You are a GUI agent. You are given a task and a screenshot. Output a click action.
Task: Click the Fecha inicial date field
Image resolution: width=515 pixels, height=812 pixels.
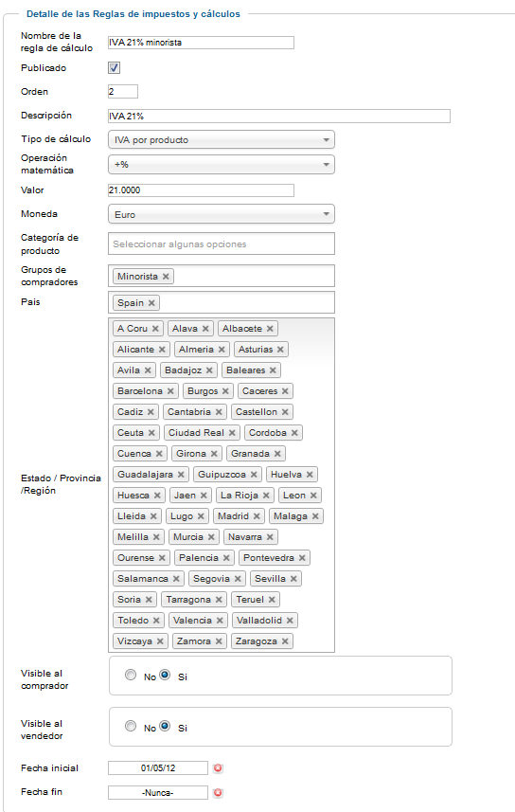(158, 768)
